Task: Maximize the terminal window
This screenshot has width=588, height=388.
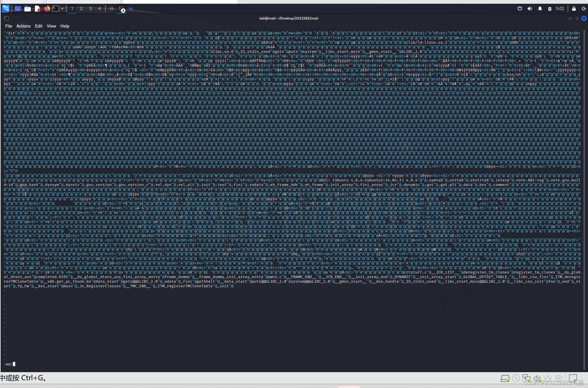Action: coord(577,18)
